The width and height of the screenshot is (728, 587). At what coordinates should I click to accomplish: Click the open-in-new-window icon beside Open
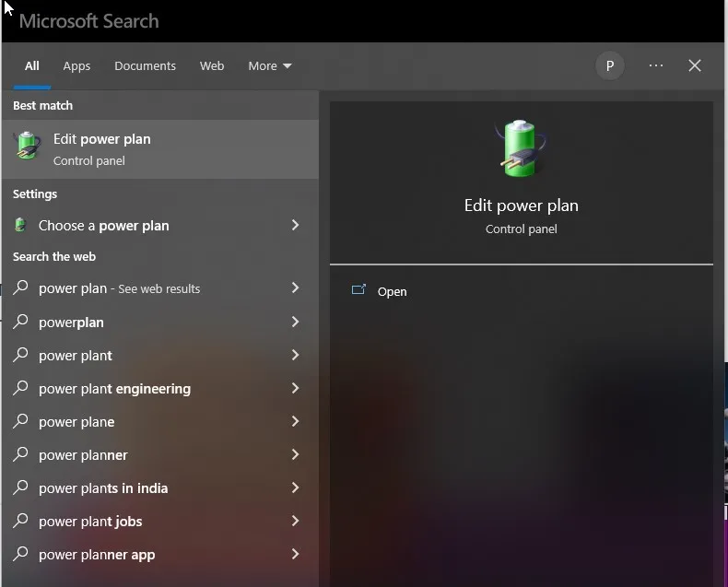pyautogui.click(x=358, y=289)
